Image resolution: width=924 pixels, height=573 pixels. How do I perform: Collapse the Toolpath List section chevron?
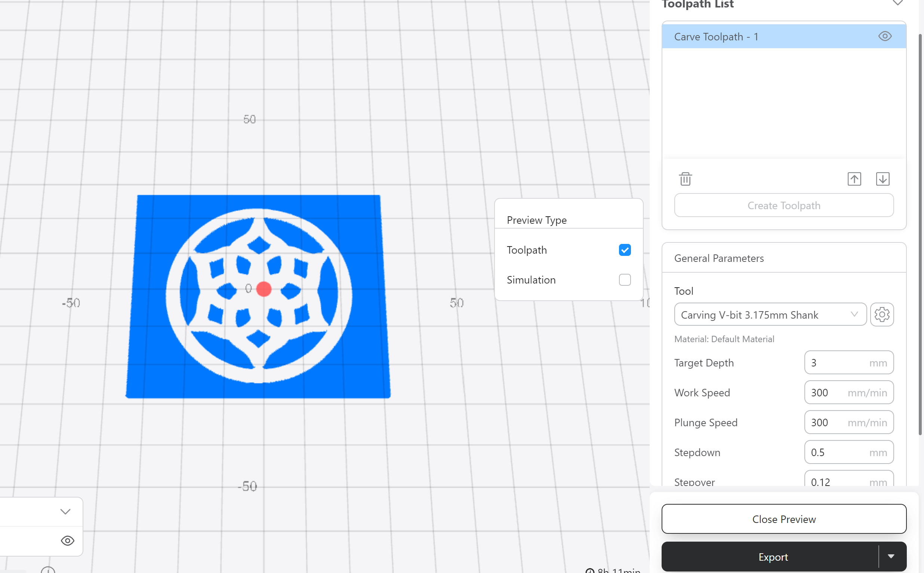[x=897, y=3]
